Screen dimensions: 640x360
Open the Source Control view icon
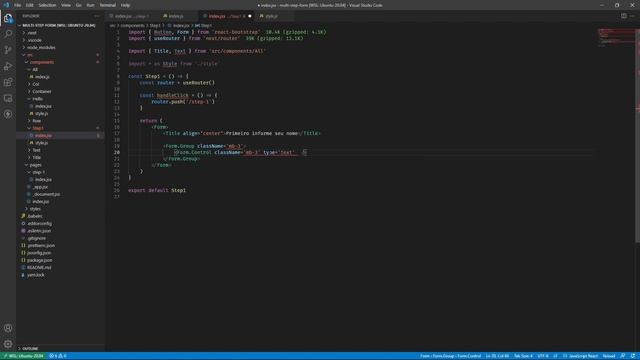(8, 50)
